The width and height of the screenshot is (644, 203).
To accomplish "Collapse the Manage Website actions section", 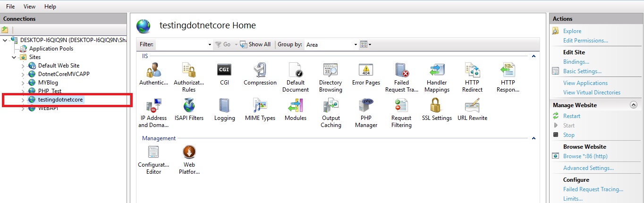I will (x=633, y=105).
